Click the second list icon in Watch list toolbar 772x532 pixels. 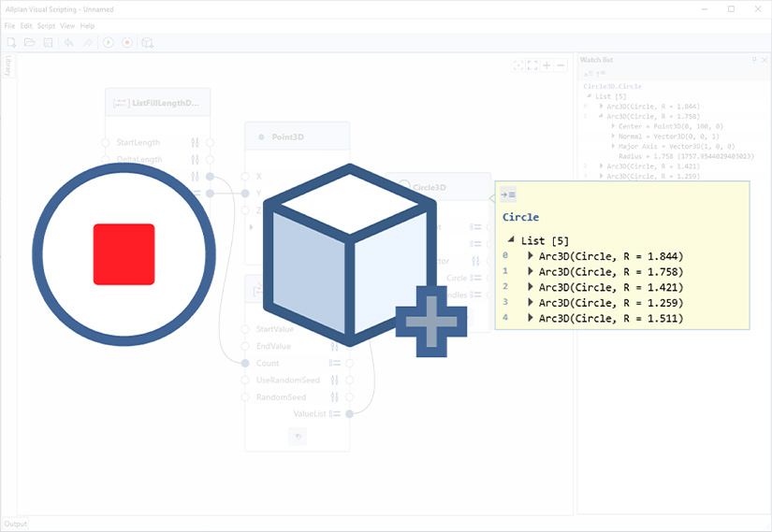click(x=601, y=73)
